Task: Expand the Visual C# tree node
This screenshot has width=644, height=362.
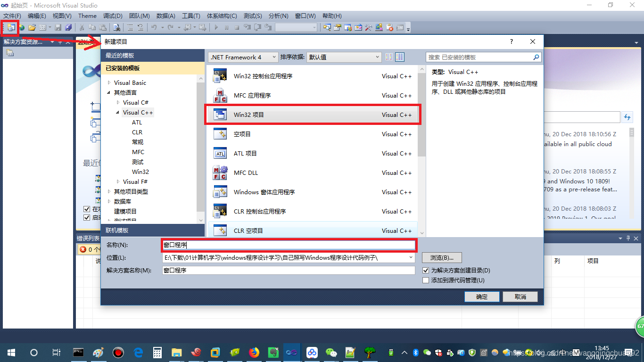Action: [118, 102]
